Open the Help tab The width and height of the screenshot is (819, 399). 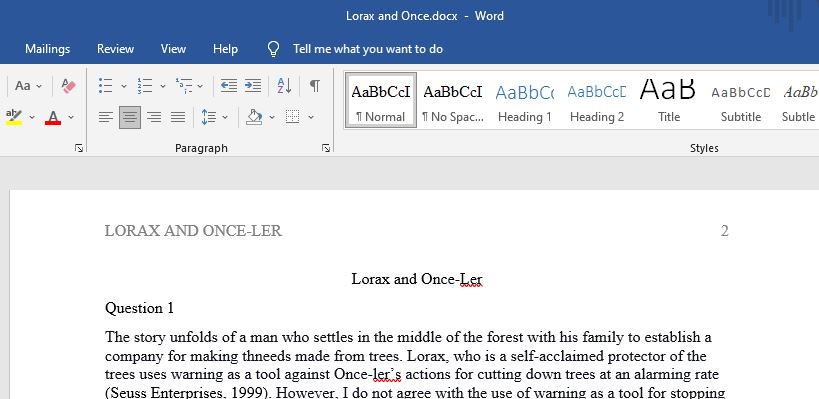tap(225, 49)
